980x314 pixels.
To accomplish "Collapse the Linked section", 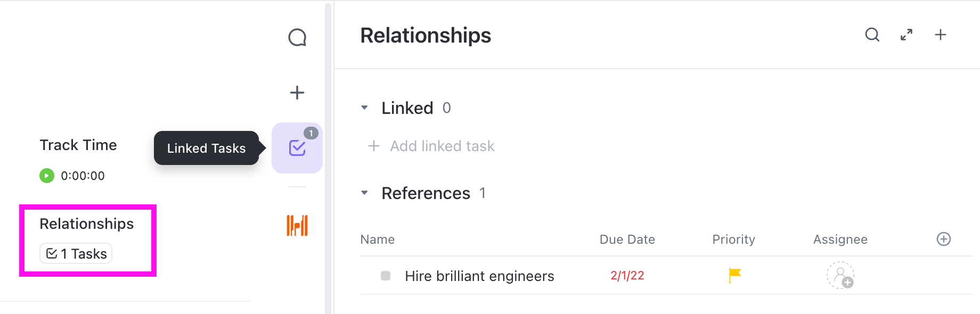I will (x=365, y=108).
